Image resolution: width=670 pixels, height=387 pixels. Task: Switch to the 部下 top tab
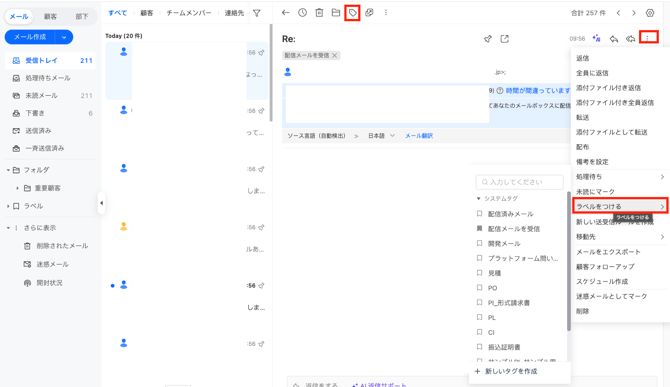click(x=82, y=17)
